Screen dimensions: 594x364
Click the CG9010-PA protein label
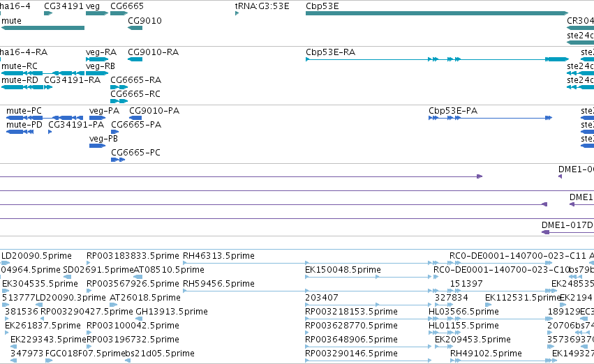coord(154,111)
